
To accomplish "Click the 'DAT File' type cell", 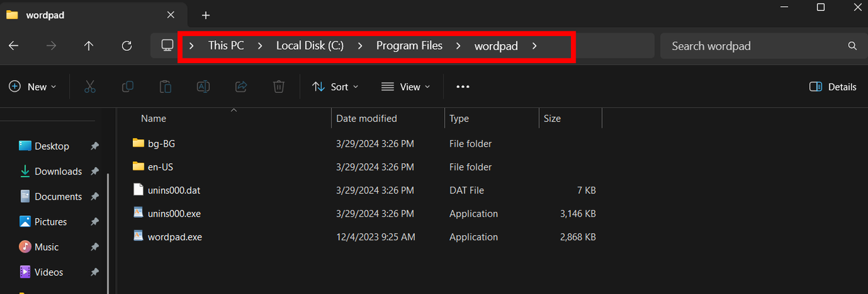I will coord(467,190).
